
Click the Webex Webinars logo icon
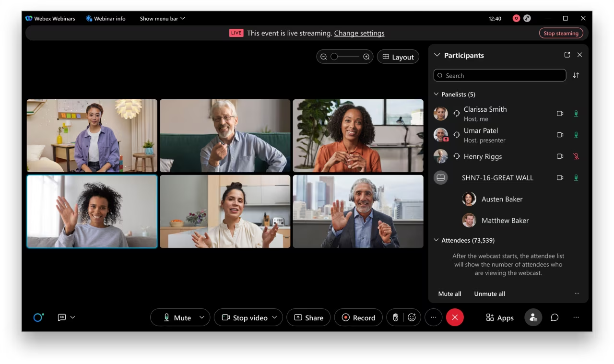click(29, 18)
